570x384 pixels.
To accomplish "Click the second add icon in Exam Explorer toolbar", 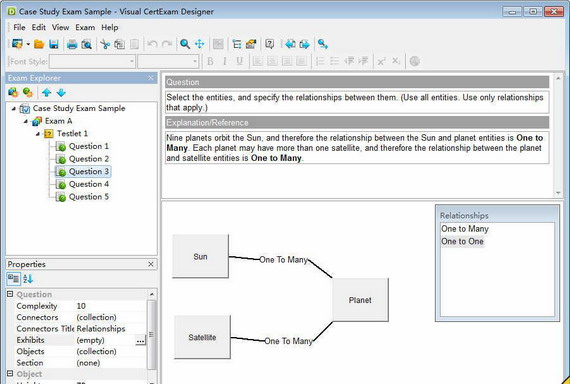I will pos(28,92).
